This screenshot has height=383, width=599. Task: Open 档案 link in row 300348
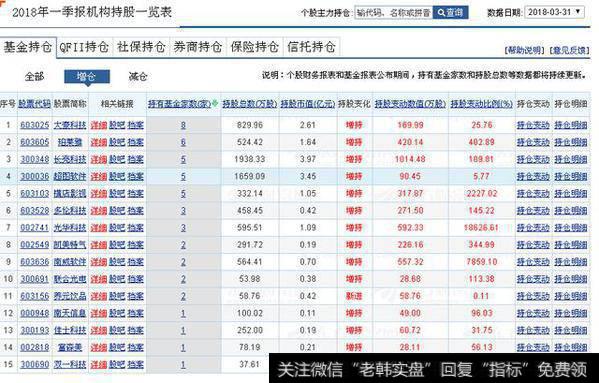point(136,159)
